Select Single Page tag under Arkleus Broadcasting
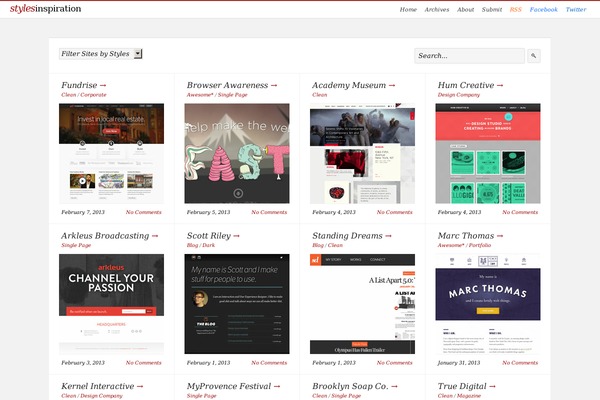 tap(76, 245)
